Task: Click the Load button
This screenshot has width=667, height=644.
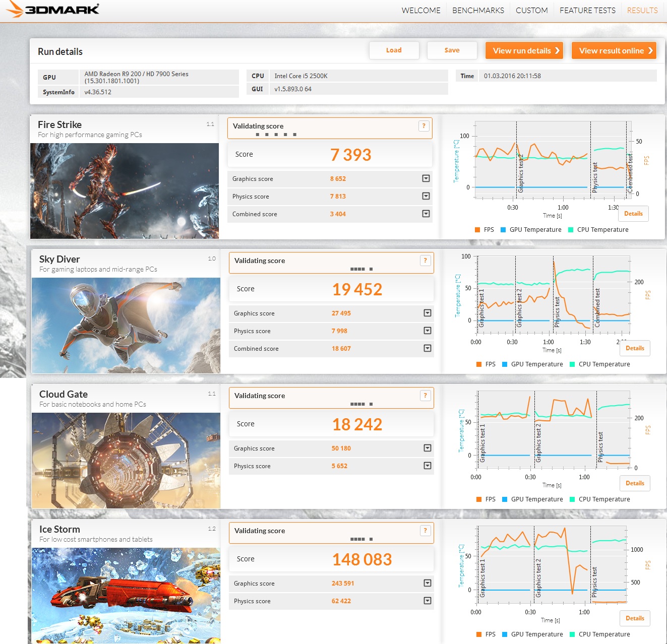Action: 394,50
